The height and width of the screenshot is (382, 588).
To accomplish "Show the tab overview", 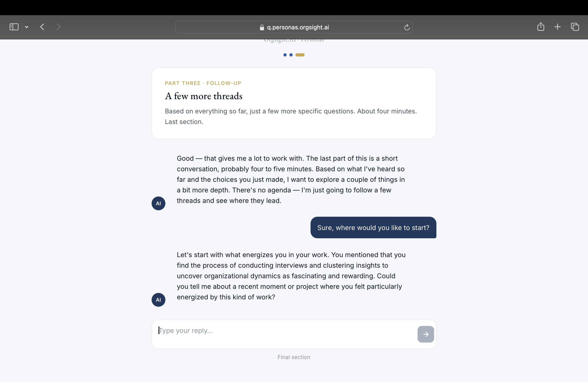I will pyautogui.click(x=575, y=27).
